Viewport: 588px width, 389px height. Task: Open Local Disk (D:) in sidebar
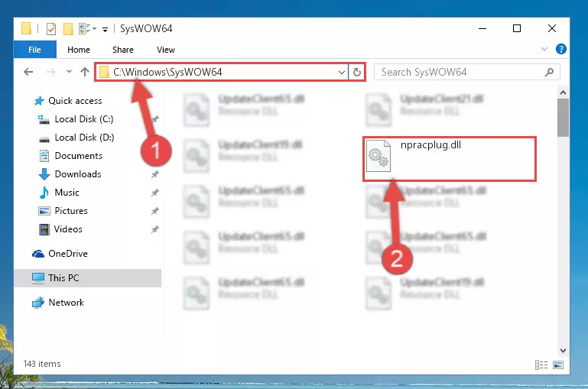pos(84,138)
